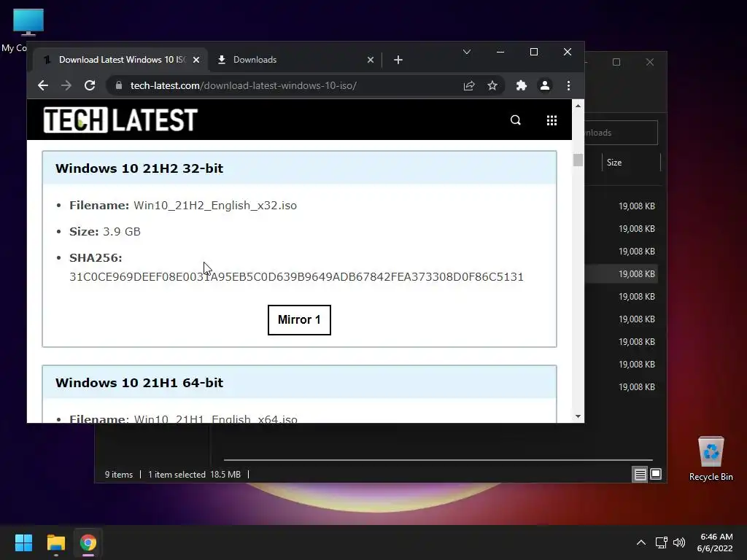Image resolution: width=747 pixels, height=560 pixels.
Task: Click the SHA256 hash value
Action: (296, 276)
